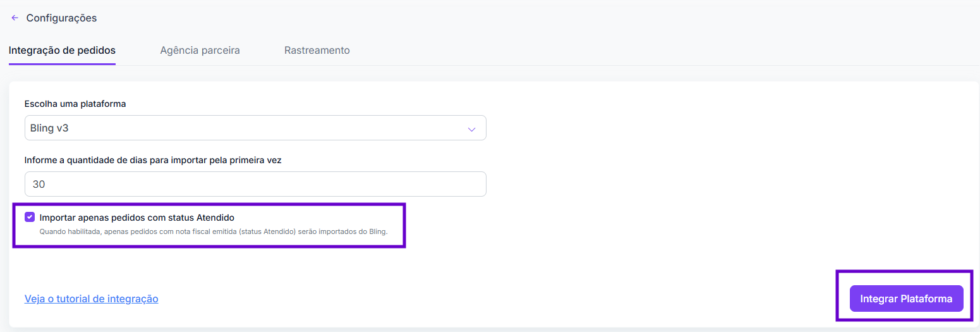Click the Informe a quantidade de dias label
This screenshot has width=980, height=332.
153,160
